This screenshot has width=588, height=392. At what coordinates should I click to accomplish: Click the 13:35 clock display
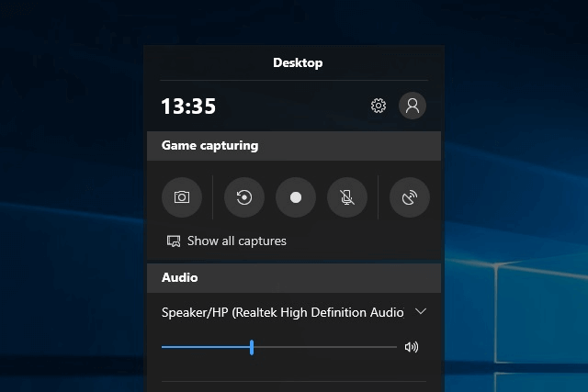[188, 106]
